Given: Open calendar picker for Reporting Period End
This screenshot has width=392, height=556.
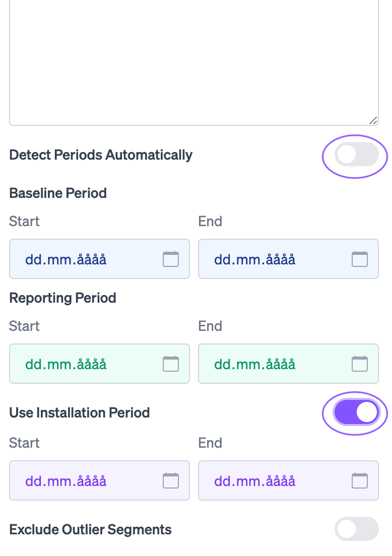Looking at the screenshot, I should 359,364.
